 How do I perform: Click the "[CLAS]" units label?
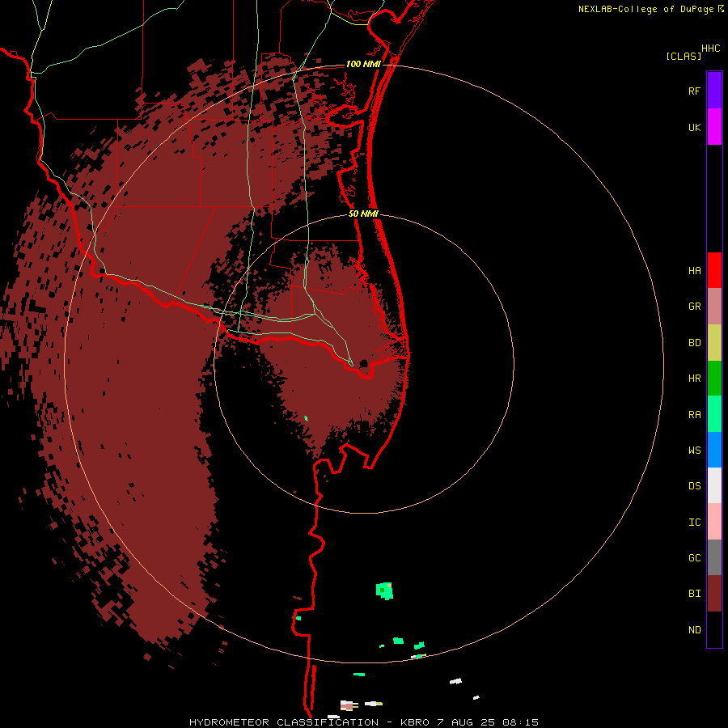684,56
